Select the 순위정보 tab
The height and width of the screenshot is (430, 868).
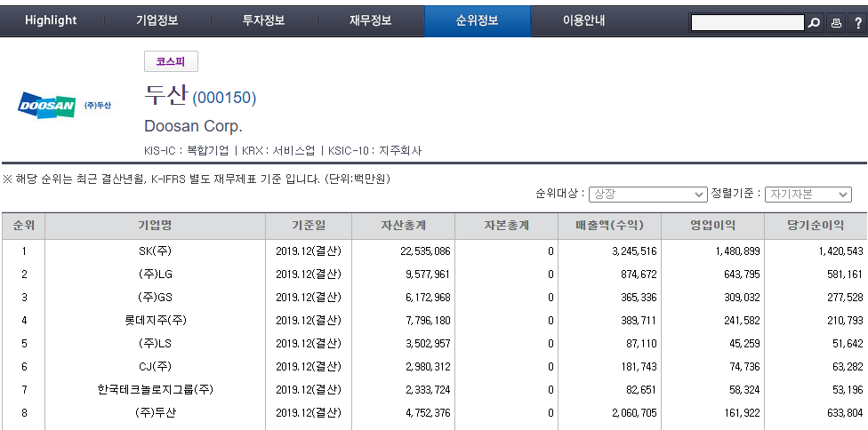point(478,20)
